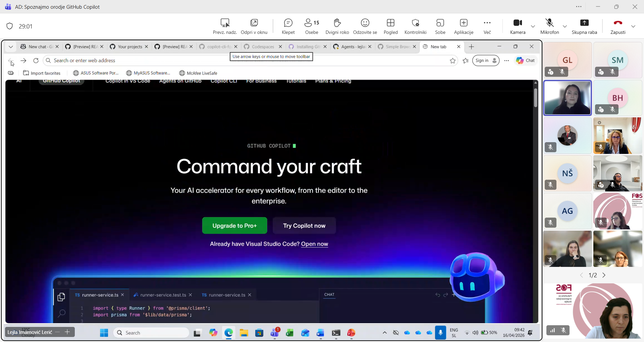Raise hand with Dvigni roko
Viewport: 644px width, 342px height.
tap(337, 26)
